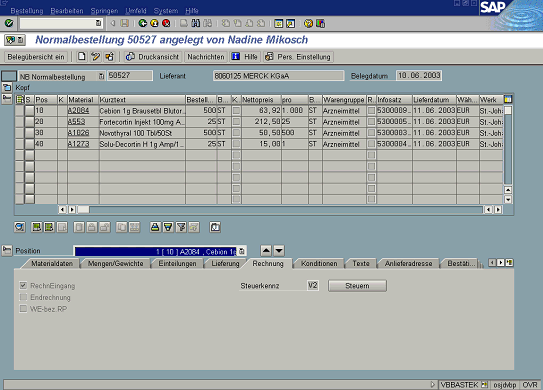Screen dimensions: 543x390
Task: Collapse the Position detail section
Action: [x=7, y=250]
